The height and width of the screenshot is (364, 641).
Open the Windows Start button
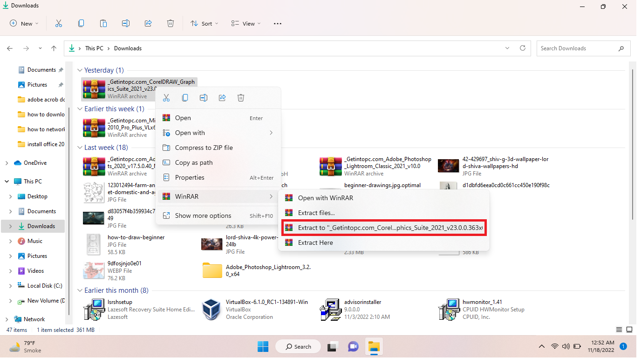point(263,347)
